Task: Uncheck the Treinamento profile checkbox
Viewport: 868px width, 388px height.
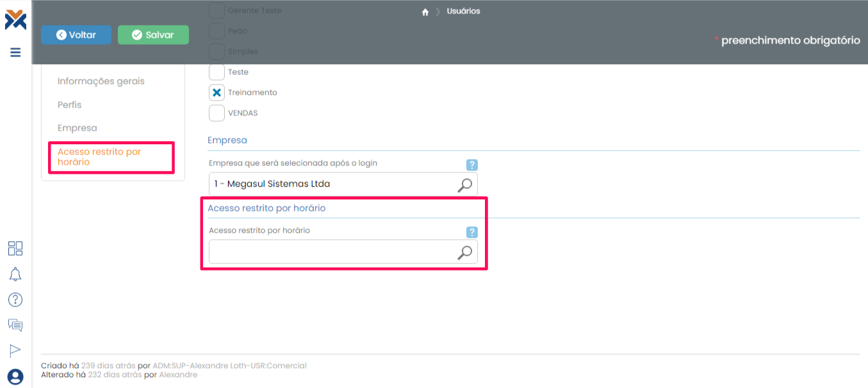Action: click(x=217, y=92)
